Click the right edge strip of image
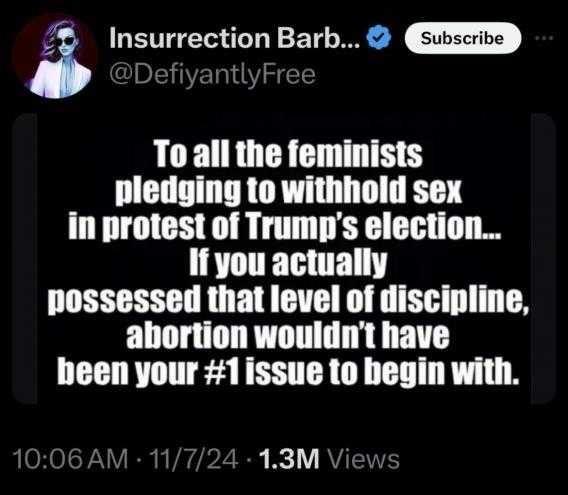The image size is (568, 495). point(543,258)
